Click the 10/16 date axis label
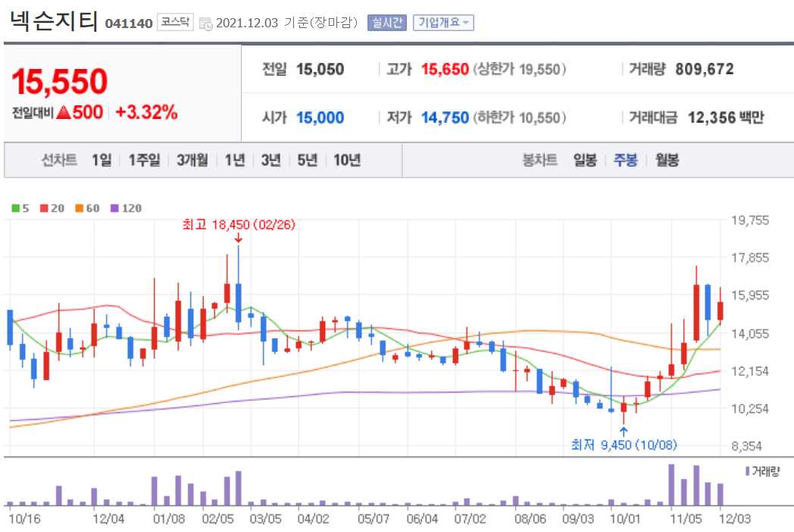Viewport: 794px width, 532px height. (x=24, y=519)
